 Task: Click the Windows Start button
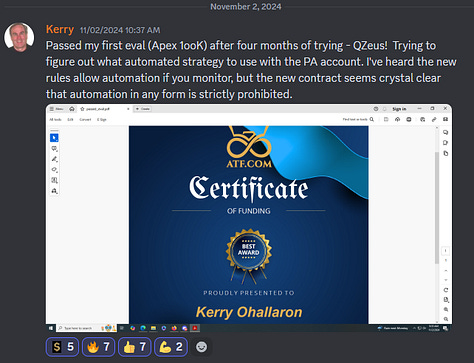click(51, 328)
